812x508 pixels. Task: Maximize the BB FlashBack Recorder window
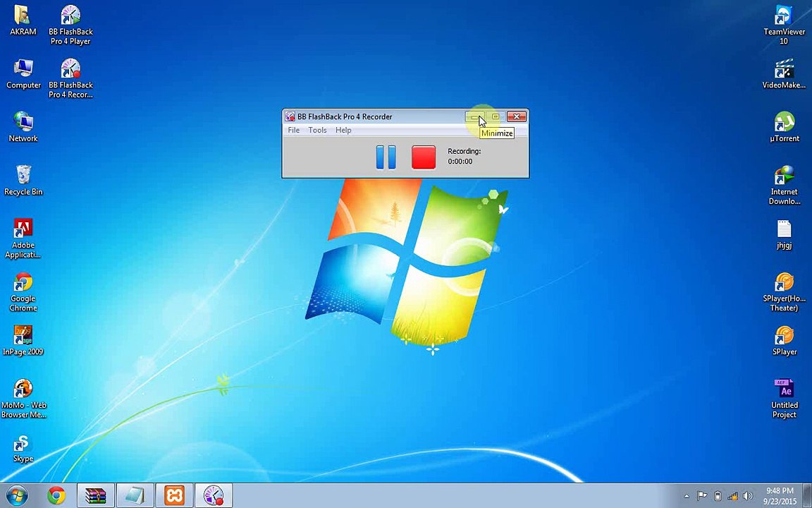tap(495, 116)
